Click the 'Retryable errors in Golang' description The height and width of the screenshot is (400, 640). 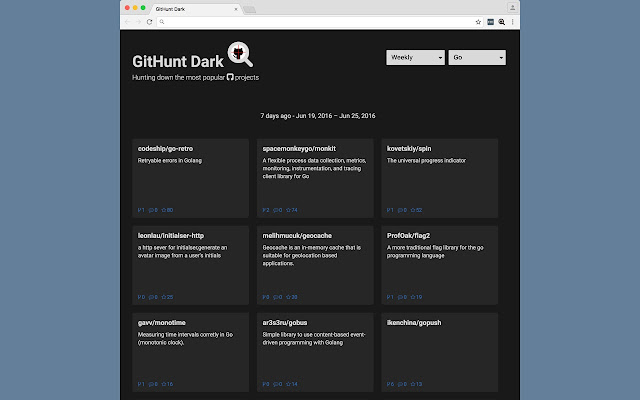point(170,160)
